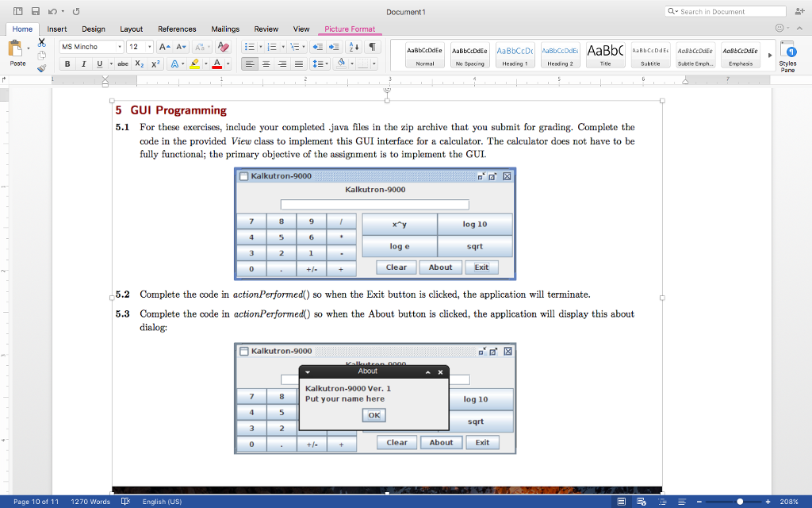Decrease font size with the A down icon
The height and width of the screenshot is (508, 812).
[181, 47]
